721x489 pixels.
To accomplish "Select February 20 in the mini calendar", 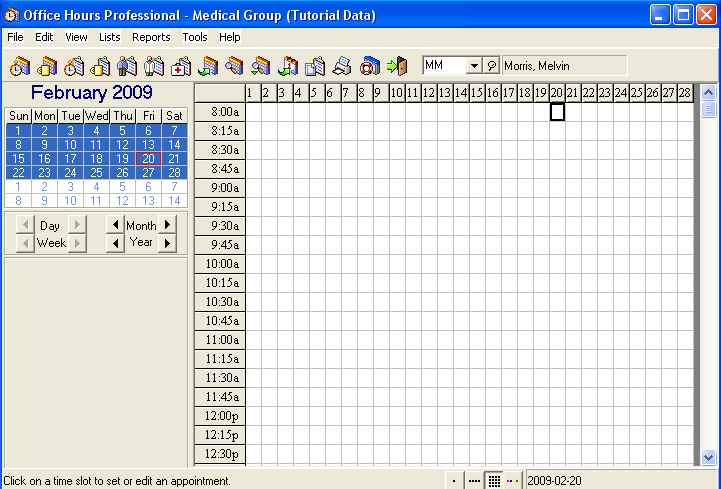I will tap(148, 159).
